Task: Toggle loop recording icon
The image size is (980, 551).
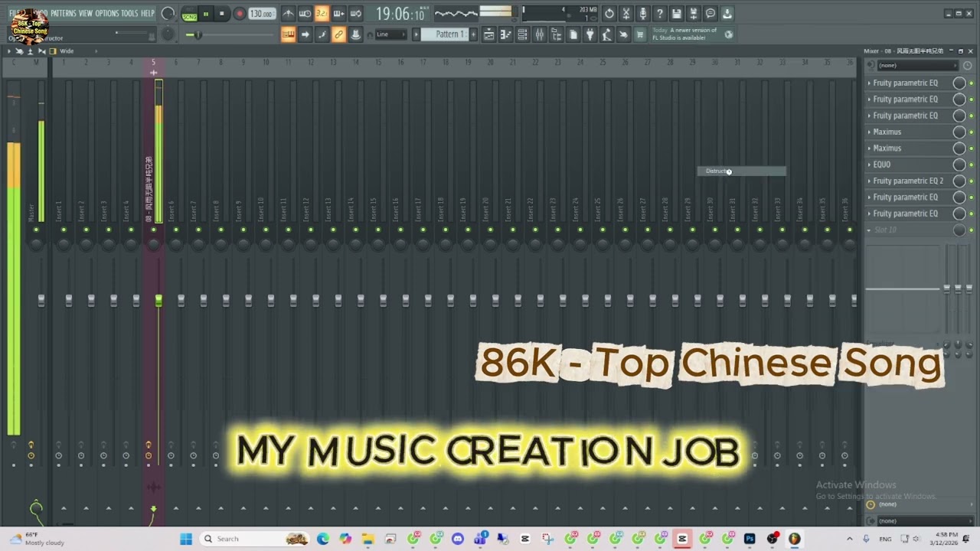Action: click(x=355, y=14)
